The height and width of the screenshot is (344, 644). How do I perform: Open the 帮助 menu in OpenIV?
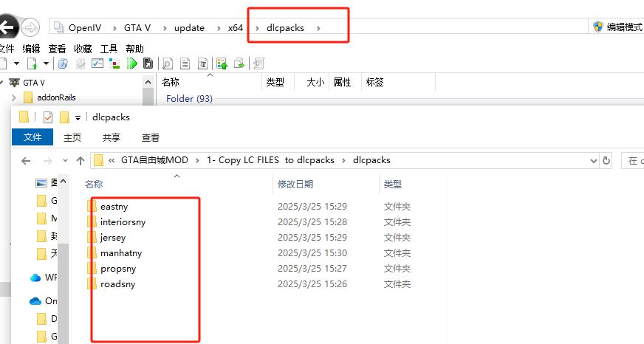point(134,49)
